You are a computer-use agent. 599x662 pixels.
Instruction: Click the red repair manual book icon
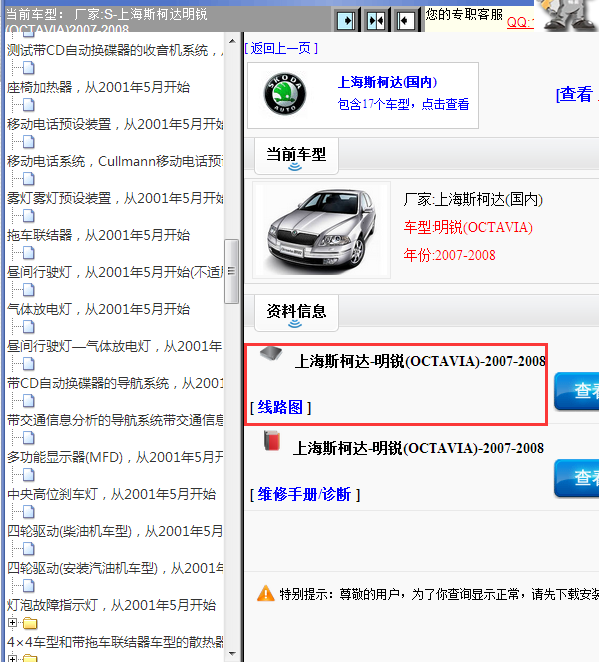tap(272, 441)
